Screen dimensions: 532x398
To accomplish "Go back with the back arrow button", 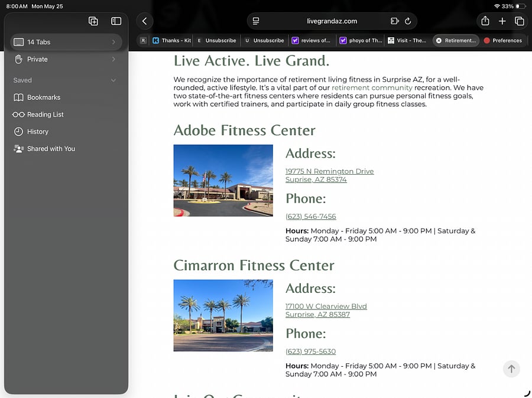I will pos(145,21).
